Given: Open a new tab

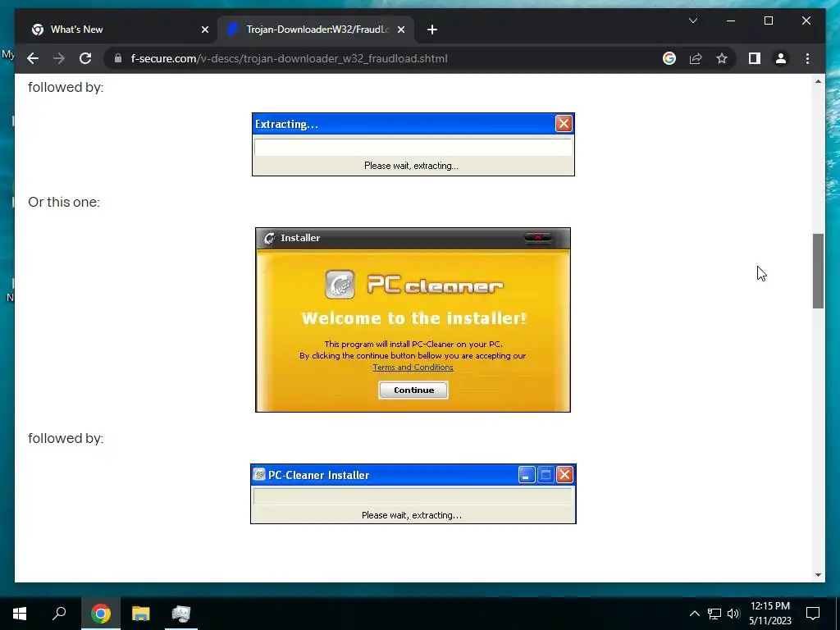Looking at the screenshot, I should click(x=432, y=30).
